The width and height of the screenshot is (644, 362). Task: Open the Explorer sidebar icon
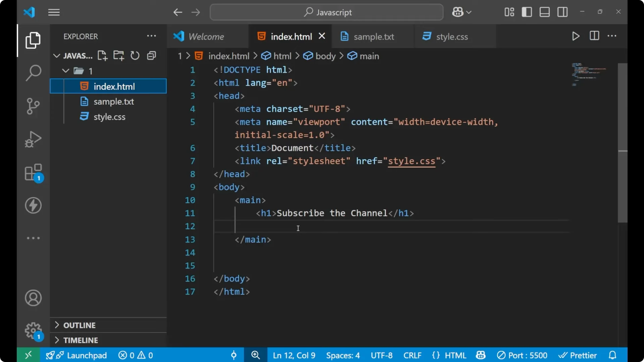(33, 40)
